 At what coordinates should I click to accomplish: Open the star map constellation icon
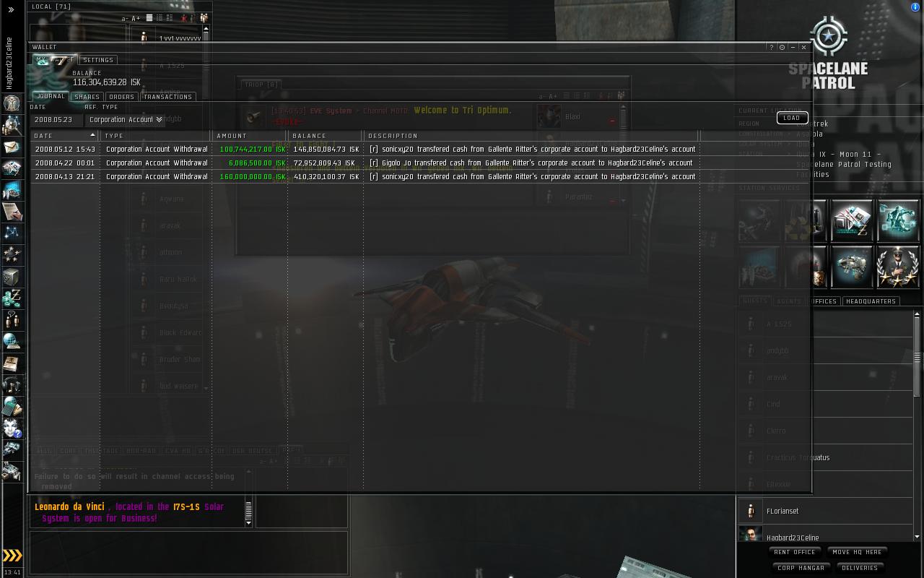(x=12, y=233)
